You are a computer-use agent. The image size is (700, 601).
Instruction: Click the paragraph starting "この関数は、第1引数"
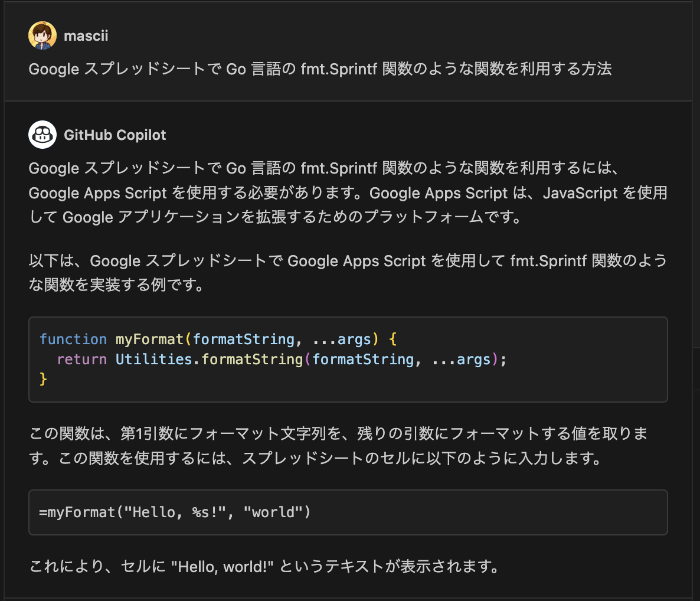(x=339, y=446)
